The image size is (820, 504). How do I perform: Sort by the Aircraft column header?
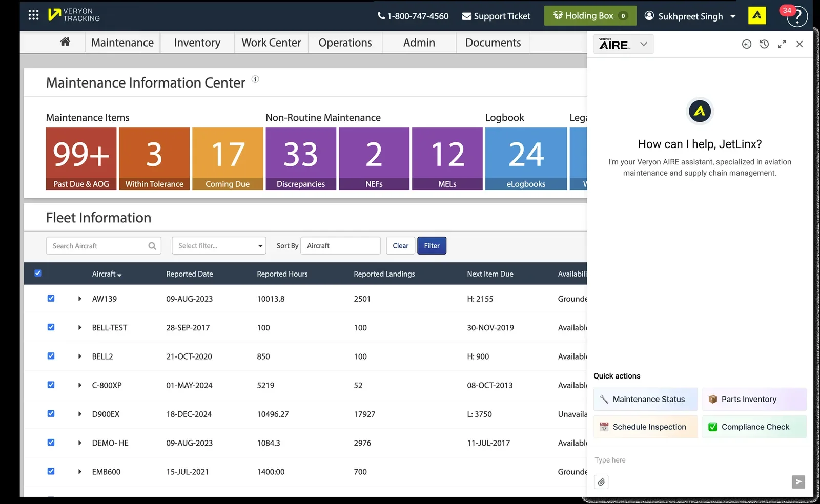pos(107,274)
